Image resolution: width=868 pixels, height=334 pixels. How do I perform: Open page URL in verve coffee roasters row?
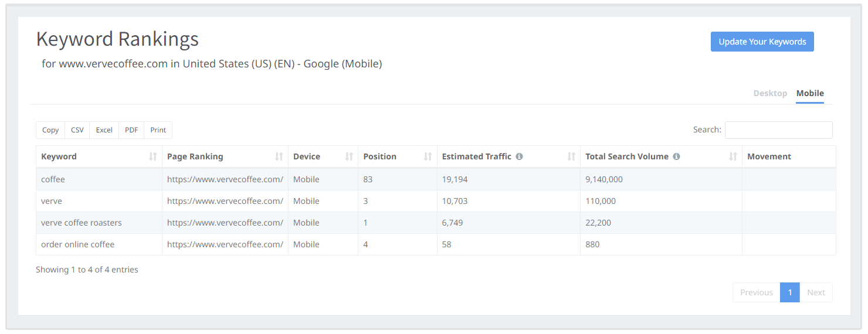pos(225,223)
